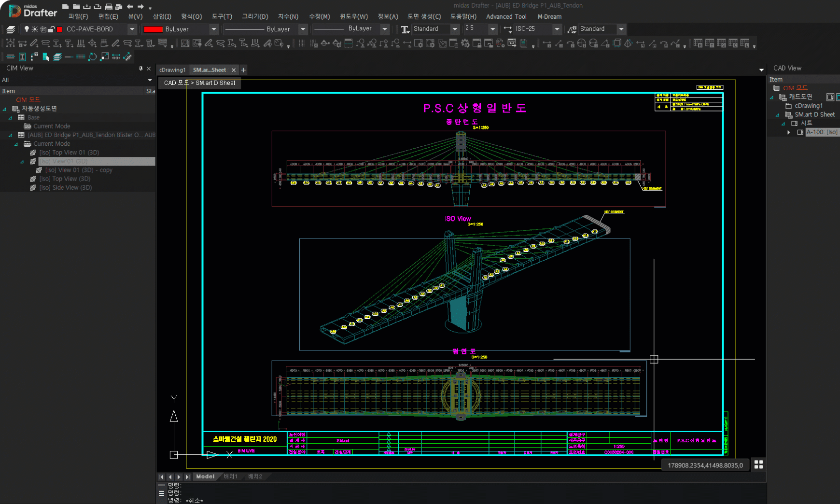Click the table T icon in toolbar

(x=710, y=43)
